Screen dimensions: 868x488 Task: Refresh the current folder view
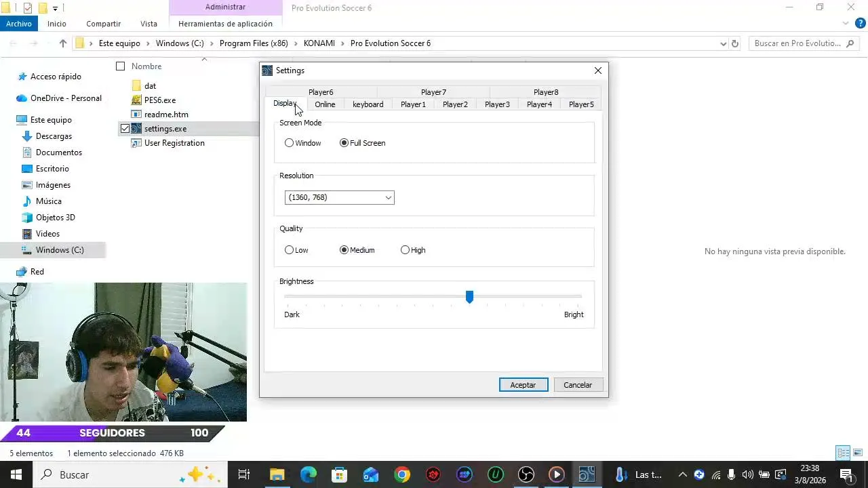(x=734, y=43)
